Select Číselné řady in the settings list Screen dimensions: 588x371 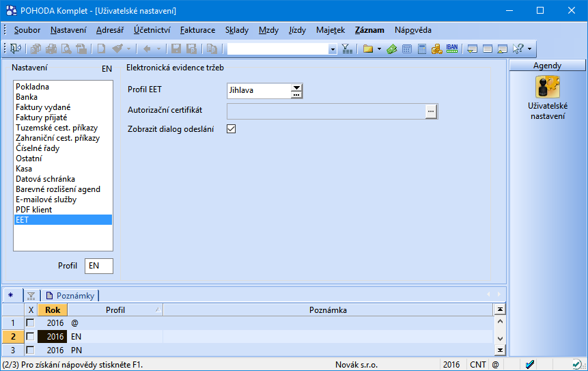click(63, 148)
